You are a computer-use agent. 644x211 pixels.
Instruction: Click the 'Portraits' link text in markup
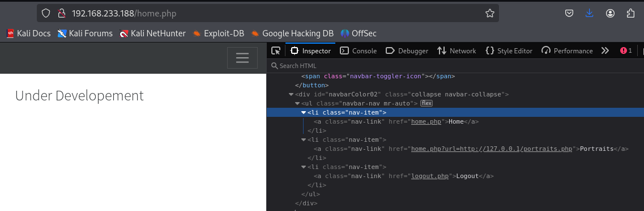click(x=596, y=149)
